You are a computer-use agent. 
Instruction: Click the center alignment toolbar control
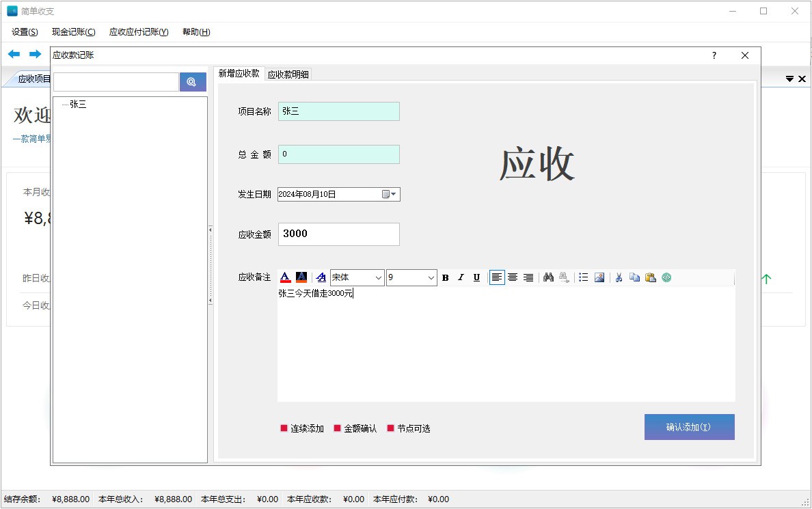click(513, 277)
